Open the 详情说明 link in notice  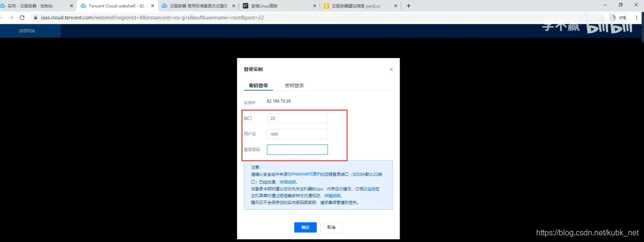(332, 195)
